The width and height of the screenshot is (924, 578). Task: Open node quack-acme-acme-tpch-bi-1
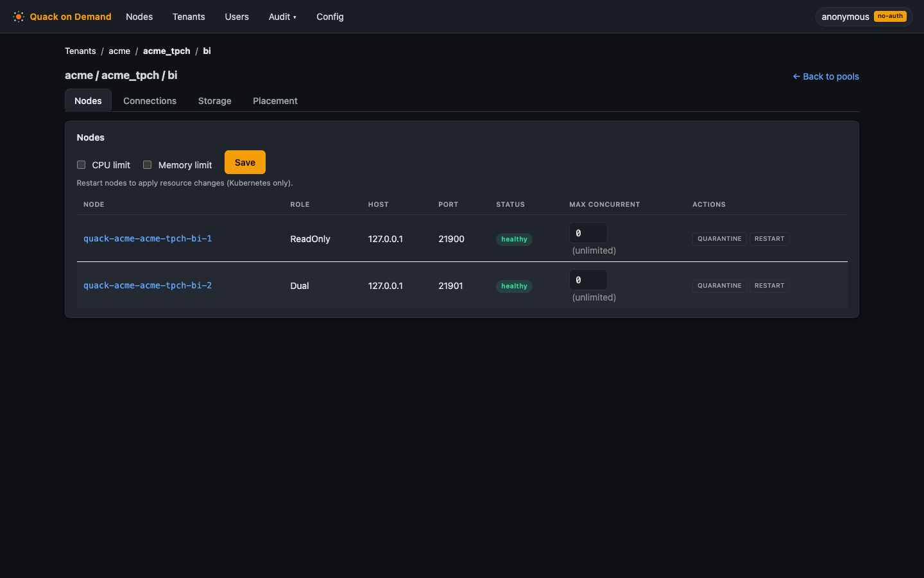[x=148, y=238]
